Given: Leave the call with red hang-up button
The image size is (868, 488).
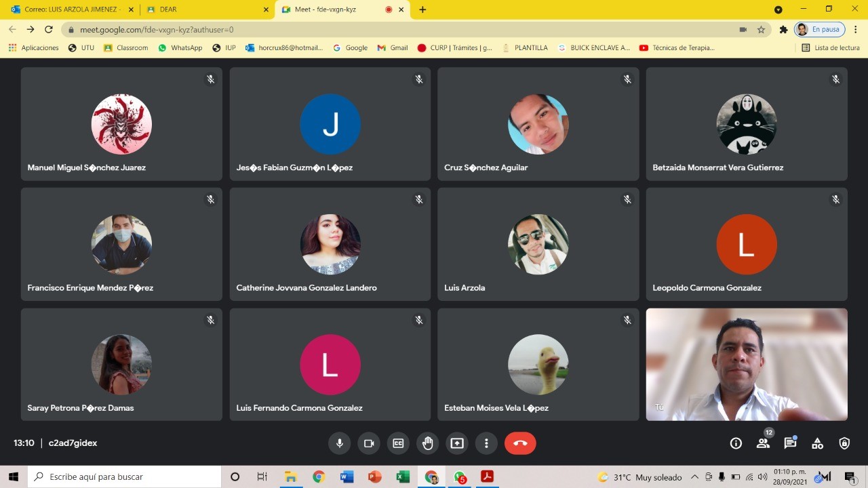Looking at the screenshot, I should pos(520,443).
